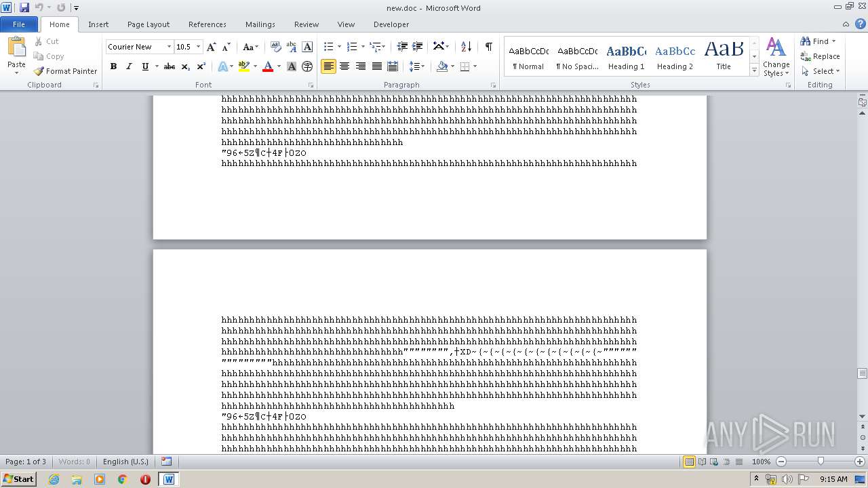Screen dimensions: 868x488
Task: Open the Courier New font name dropdown
Action: point(169,47)
